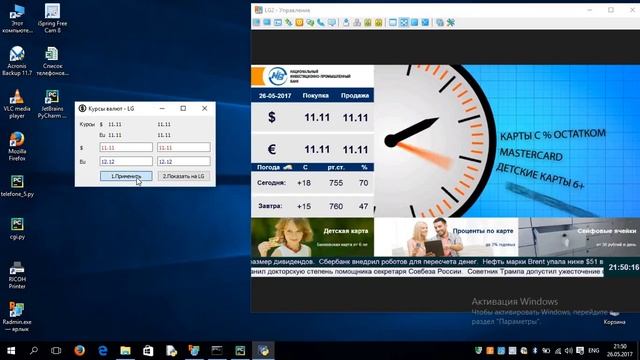Screen dimensions: 640x360
Task: Select the Mozilla Firefox desktop icon
Action: tap(17, 147)
